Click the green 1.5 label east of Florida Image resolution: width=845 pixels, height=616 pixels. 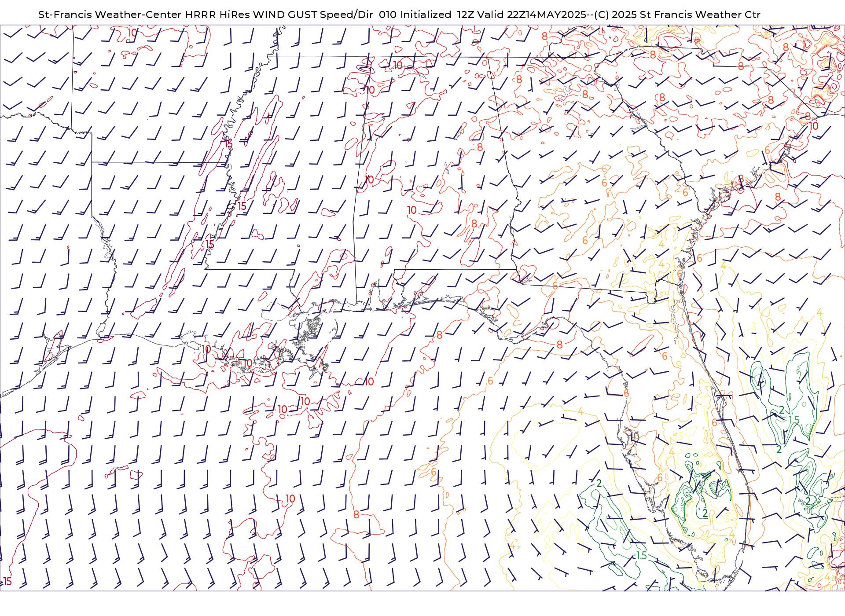(x=794, y=420)
